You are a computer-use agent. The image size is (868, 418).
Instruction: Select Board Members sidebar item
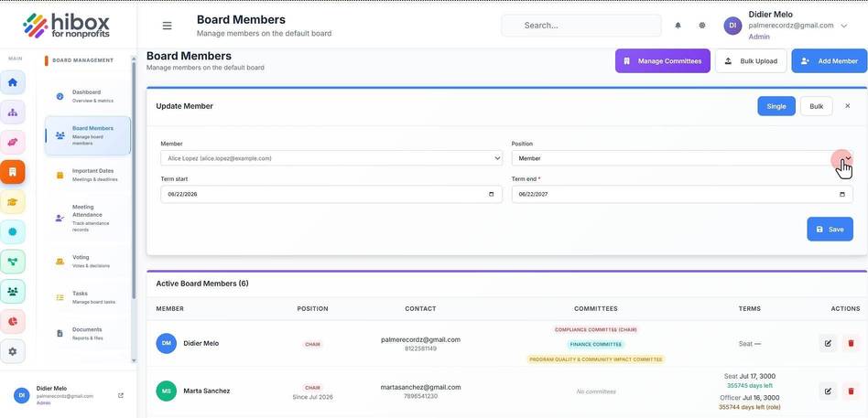click(x=88, y=135)
